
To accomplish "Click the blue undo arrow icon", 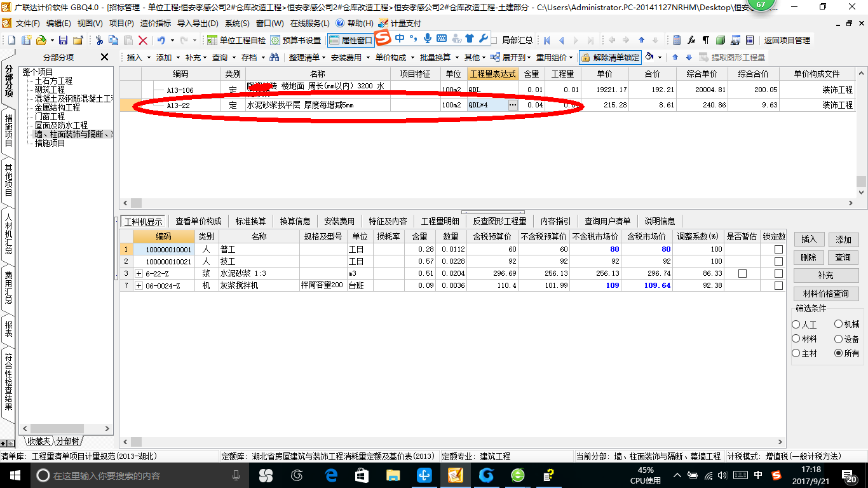I will tap(161, 40).
